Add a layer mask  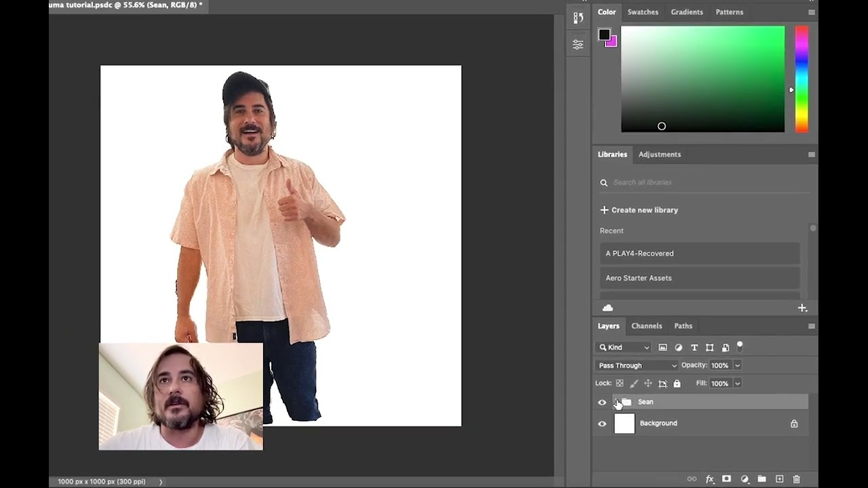(726, 479)
